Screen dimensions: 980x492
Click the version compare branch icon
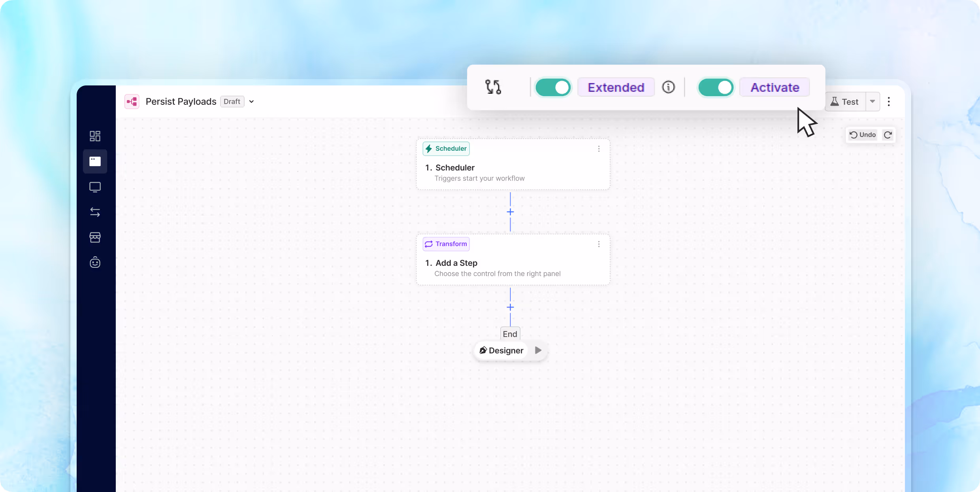pyautogui.click(x=493, y=87)
